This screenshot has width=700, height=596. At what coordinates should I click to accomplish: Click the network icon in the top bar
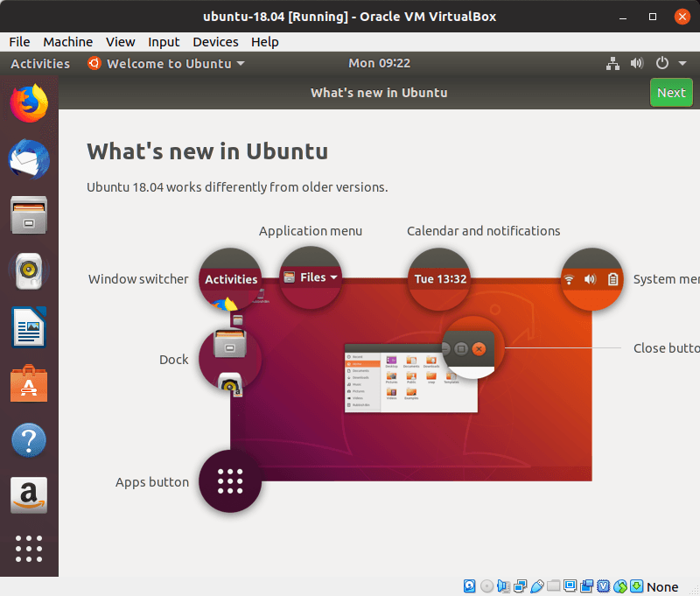point(613,63)
